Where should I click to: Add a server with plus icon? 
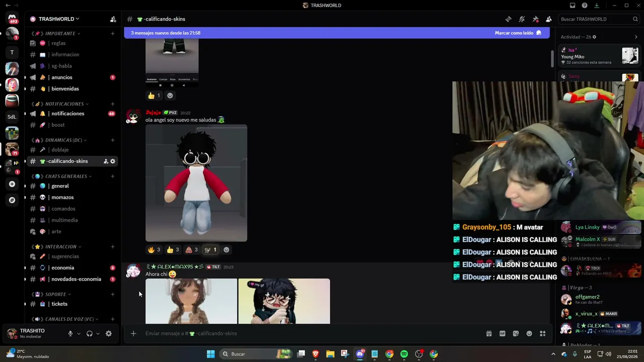(12, 184)
